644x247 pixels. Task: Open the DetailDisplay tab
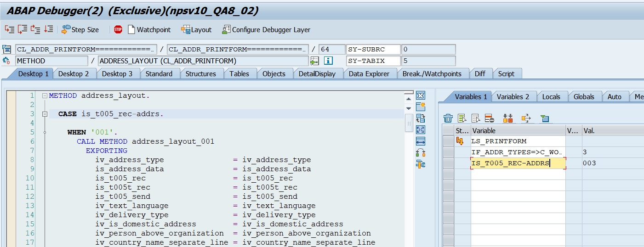(x=317, y=73)
